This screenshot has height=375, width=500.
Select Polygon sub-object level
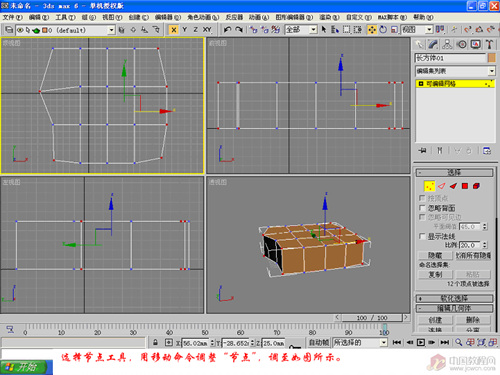465,186
